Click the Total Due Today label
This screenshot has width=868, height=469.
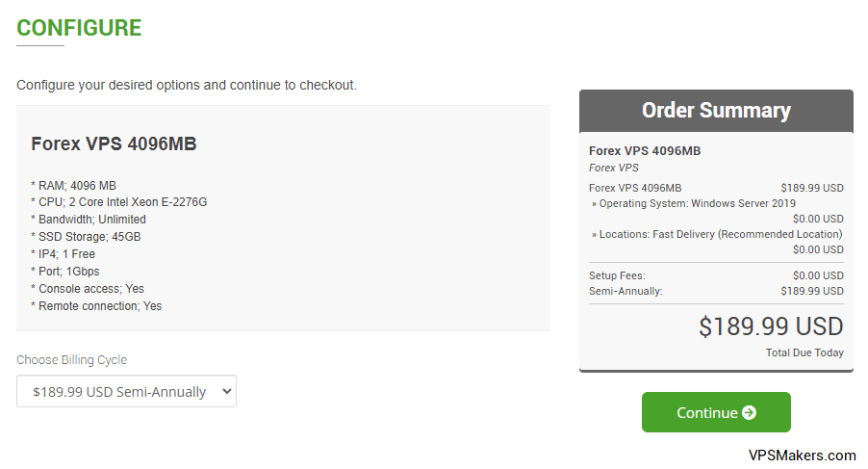coord(804,352)
